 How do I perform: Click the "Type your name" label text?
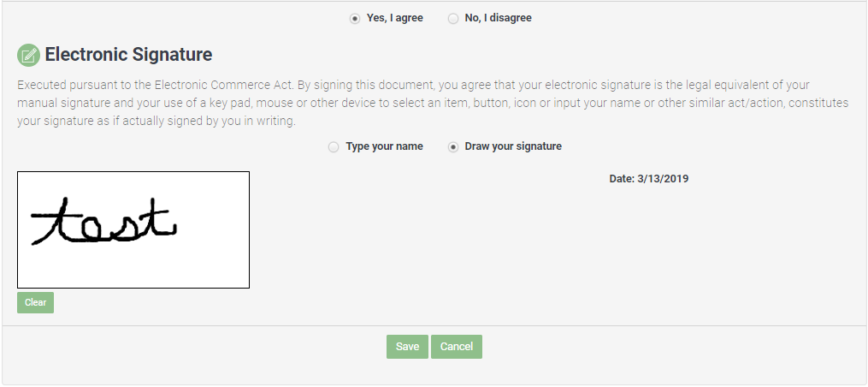tap(384, 146)
